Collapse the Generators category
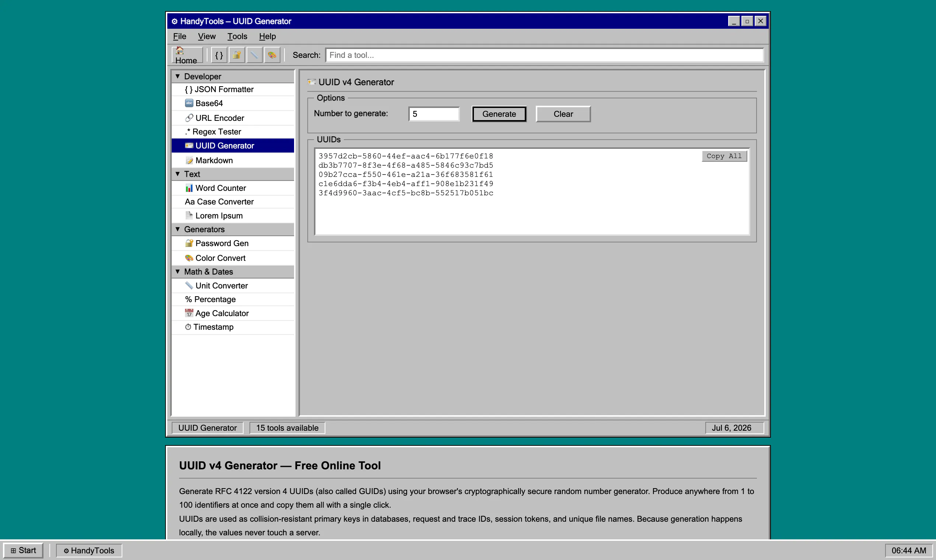The height and width of the screenshot is (560, 936). (233, 230)
